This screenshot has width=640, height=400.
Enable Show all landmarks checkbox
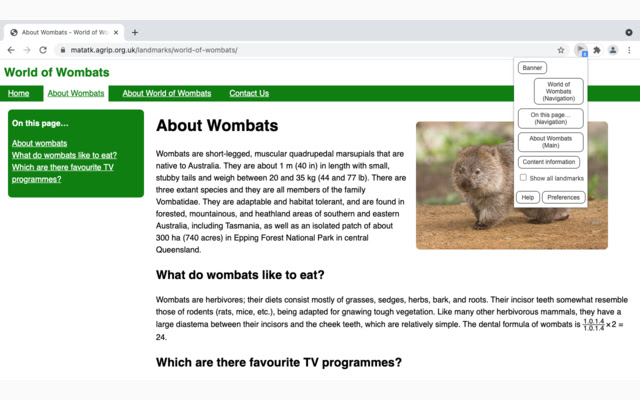(x=523, y=178)
